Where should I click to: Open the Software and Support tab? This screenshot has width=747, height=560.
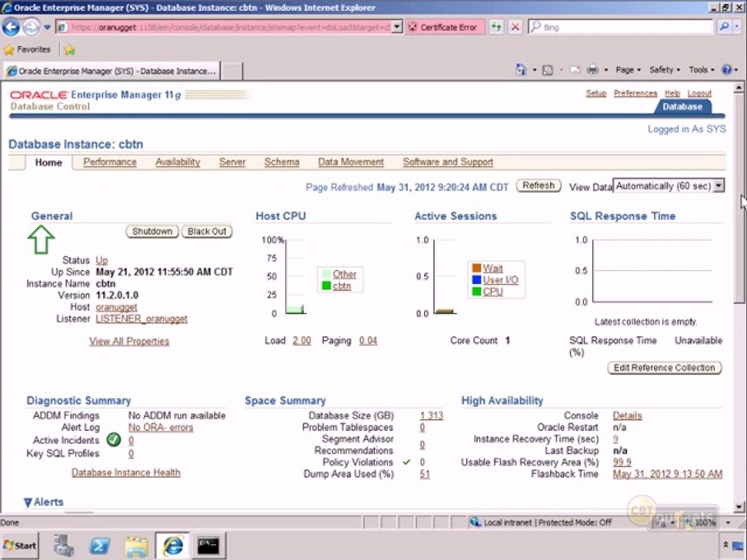point(448,162)
